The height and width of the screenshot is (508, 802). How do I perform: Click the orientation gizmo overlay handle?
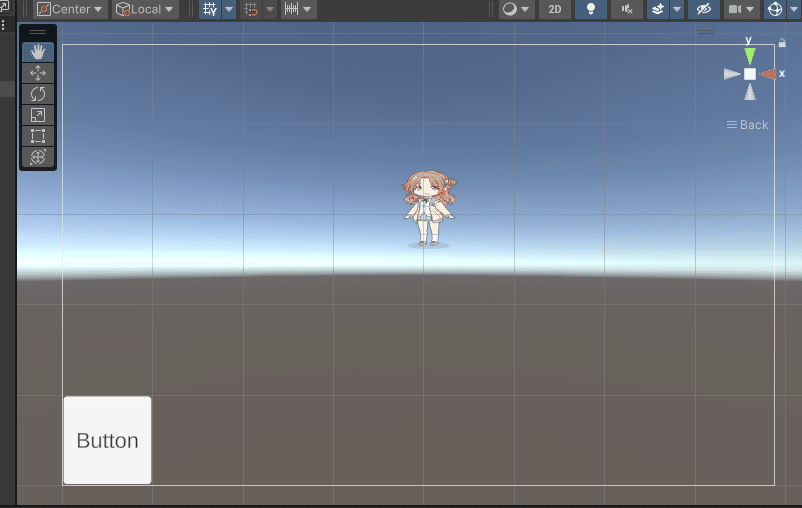(706, 32)
